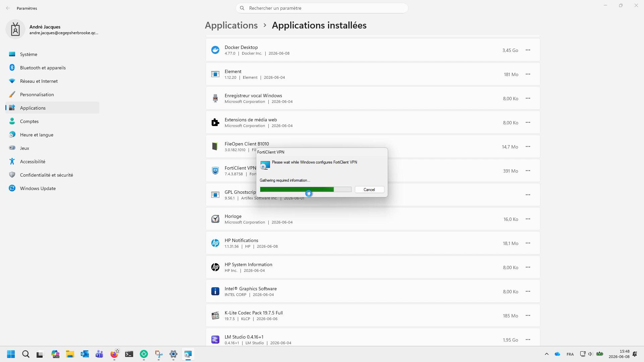This screenshot has height=362, width=644.
Task: Open Firefox from the taskbar
Action: pos(114,354)
